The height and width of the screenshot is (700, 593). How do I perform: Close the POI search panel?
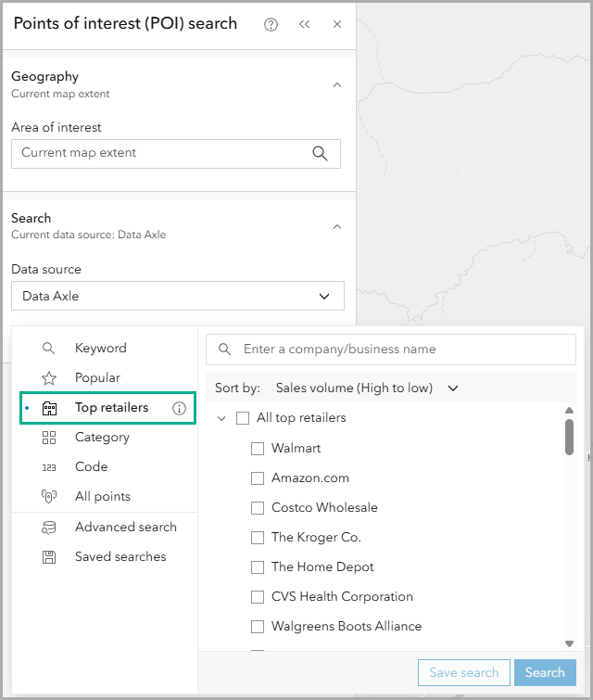[x=337, y=24]
